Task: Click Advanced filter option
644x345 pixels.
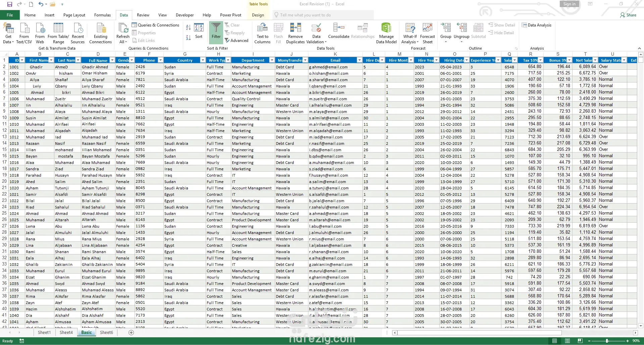Action: [x=237, y=41]
